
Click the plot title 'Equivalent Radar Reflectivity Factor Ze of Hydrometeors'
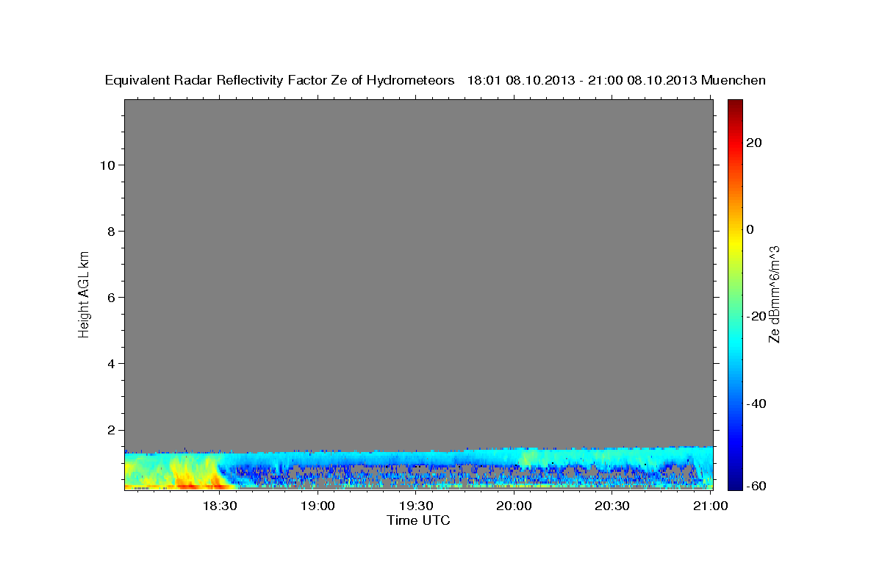pos(280,81)
